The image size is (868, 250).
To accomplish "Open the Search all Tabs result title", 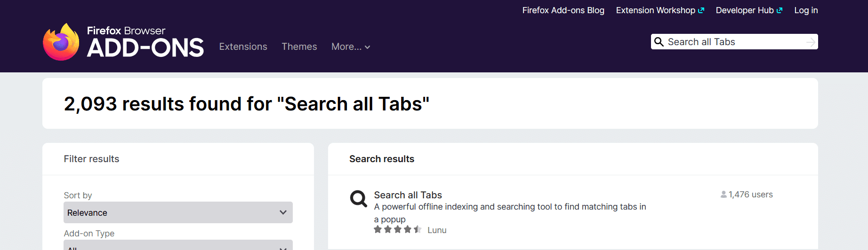I will [408, 195].
